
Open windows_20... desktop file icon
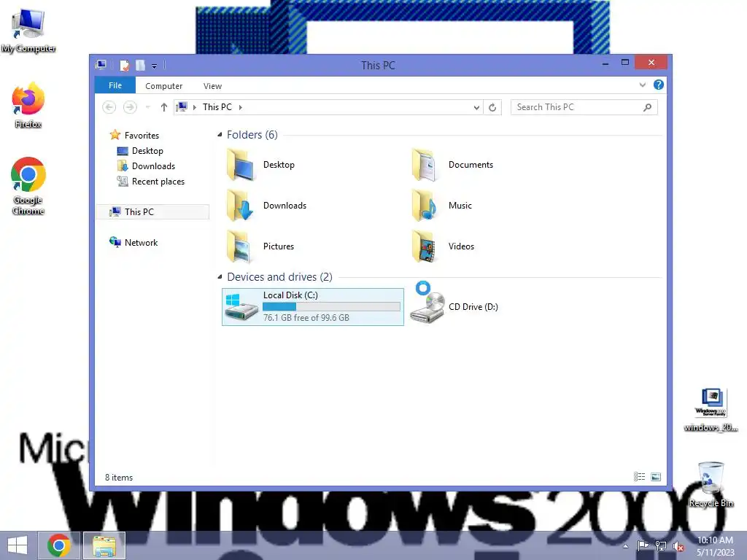coord(711,410)
